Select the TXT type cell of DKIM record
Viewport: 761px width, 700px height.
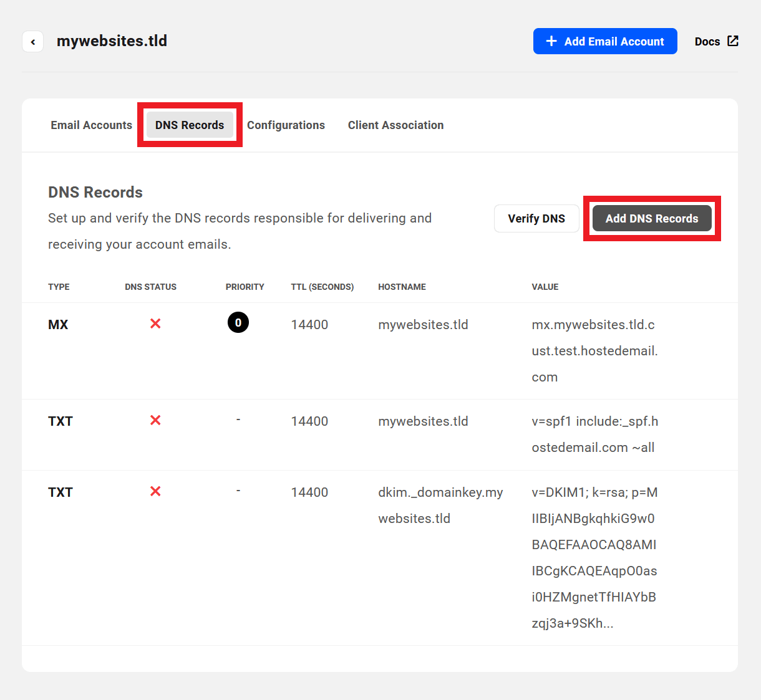pos(61,492)
